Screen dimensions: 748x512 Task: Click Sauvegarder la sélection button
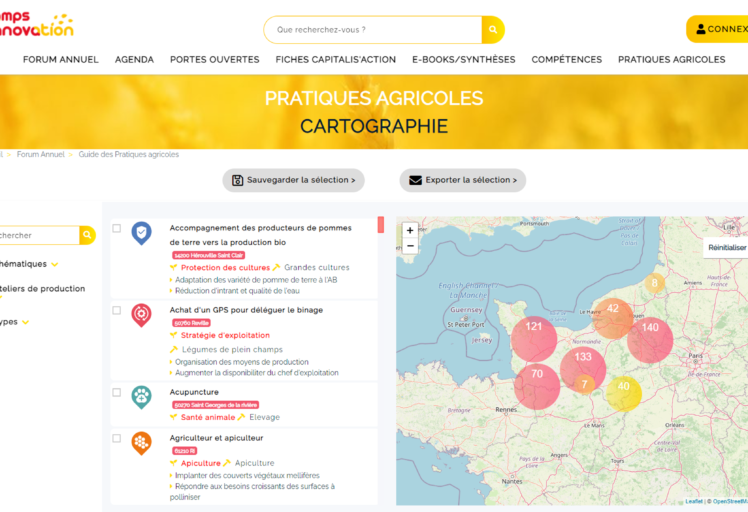click(x=293, y=180)
